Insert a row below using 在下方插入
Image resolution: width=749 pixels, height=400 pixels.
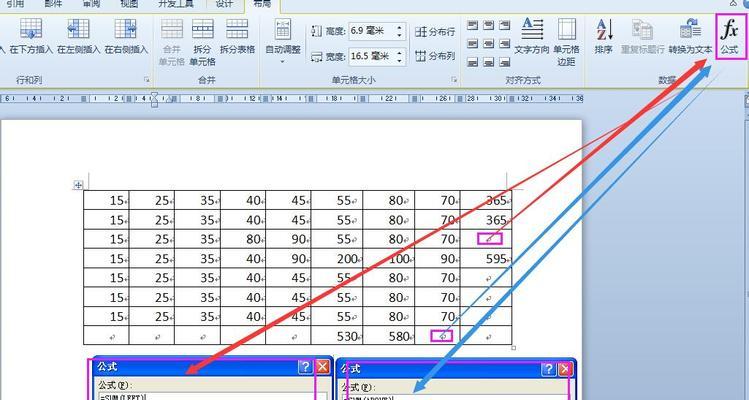(31, 36)
